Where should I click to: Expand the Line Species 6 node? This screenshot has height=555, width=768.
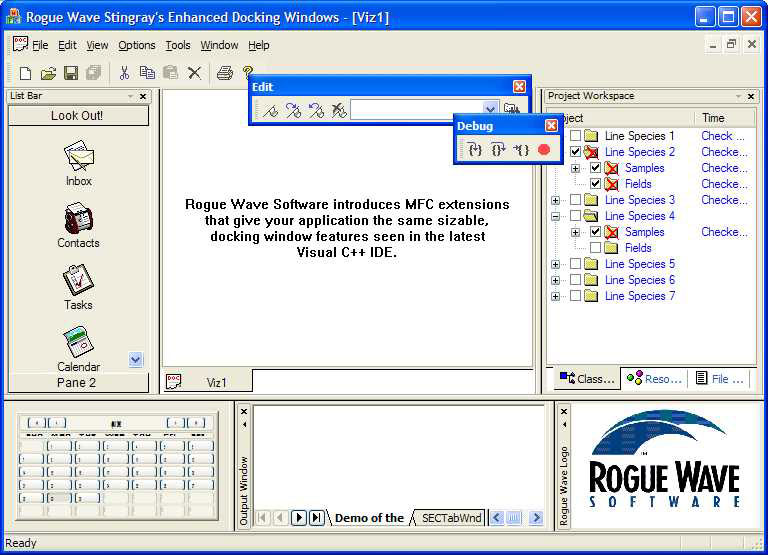(x=555, y=280)
